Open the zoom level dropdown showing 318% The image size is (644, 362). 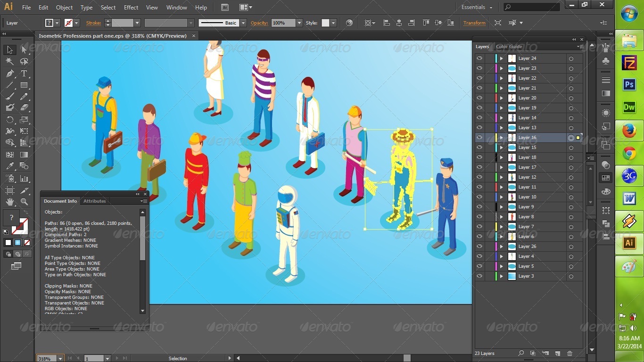[x=61, y=358]
